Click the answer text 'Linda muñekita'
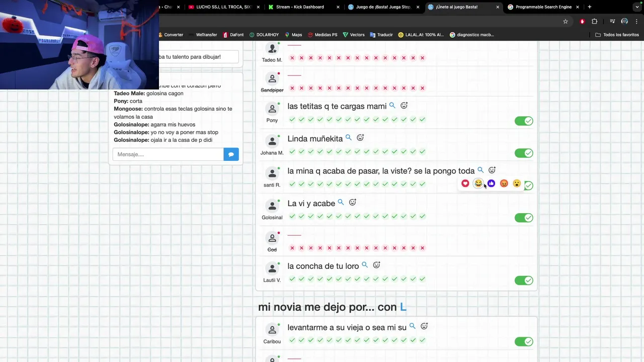This screenshot has width=644, height=362. pyautogui.click(x=315, y=139)
